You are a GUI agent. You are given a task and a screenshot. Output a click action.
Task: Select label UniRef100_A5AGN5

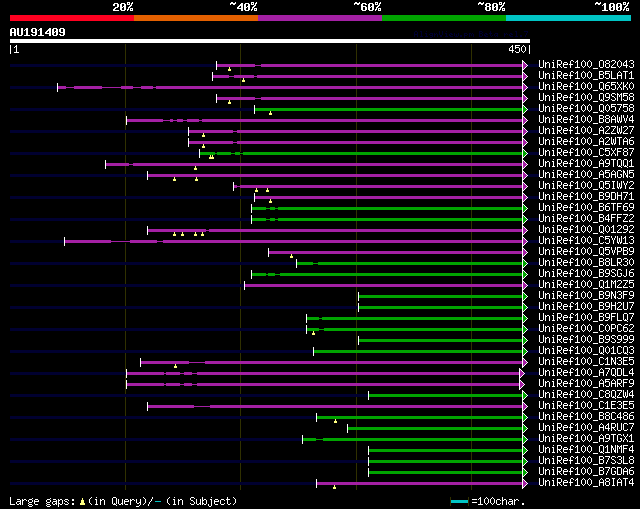[586, 174]
